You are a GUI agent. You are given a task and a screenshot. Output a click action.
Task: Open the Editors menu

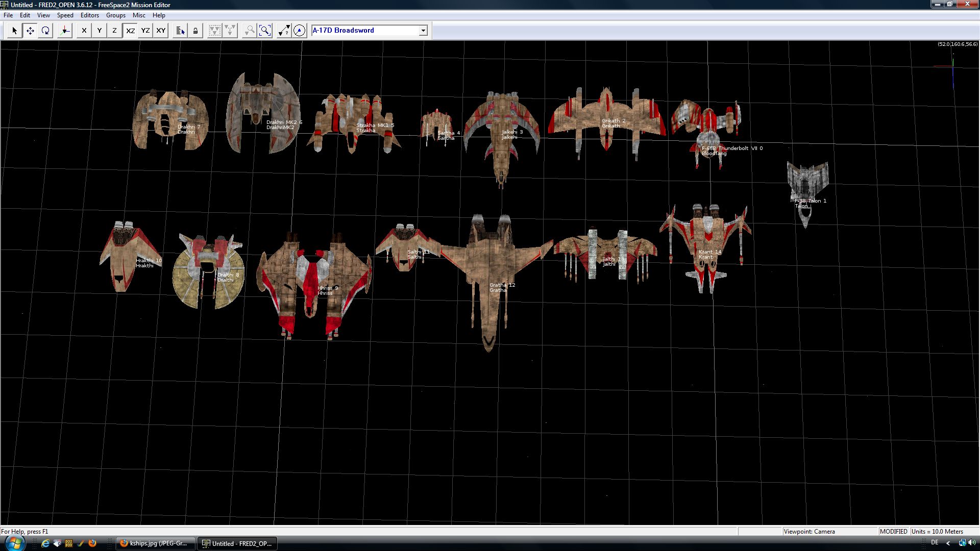tap(89, 15)
